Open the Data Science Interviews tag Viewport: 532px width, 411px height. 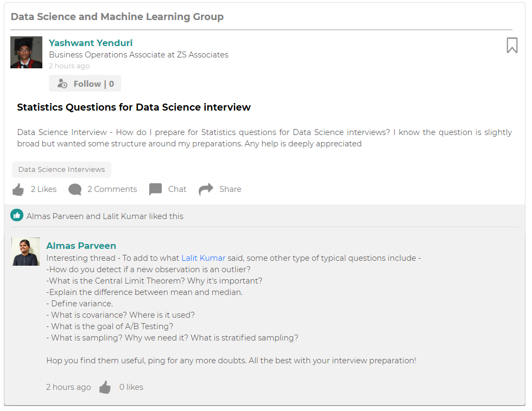coord(61,170)
